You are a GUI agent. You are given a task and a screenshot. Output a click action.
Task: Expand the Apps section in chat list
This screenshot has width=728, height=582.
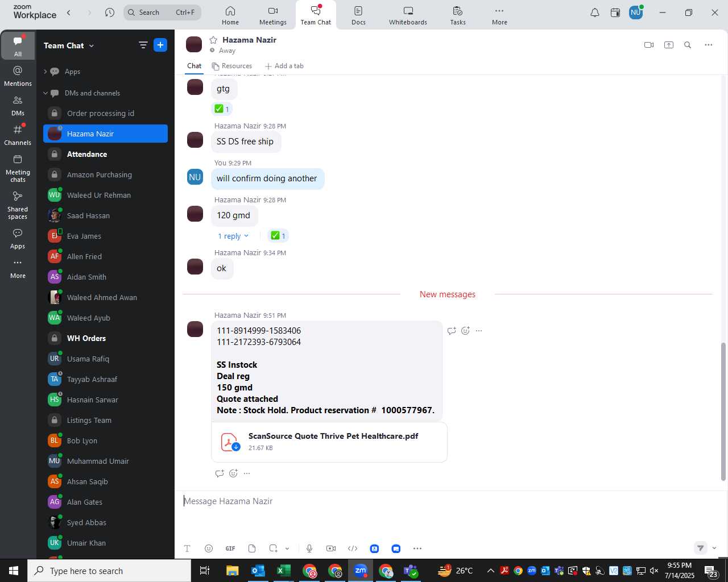click(45, 72)
